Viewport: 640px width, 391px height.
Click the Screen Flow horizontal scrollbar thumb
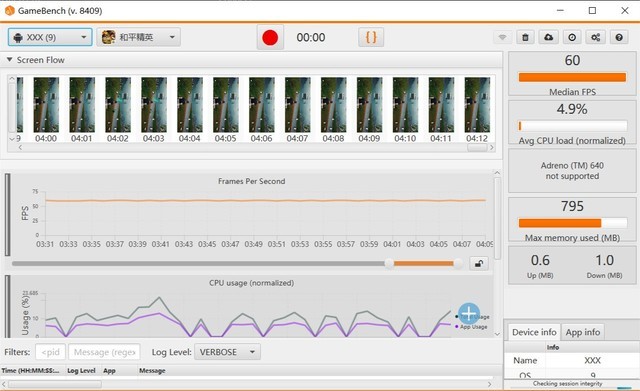click(477, 147)
